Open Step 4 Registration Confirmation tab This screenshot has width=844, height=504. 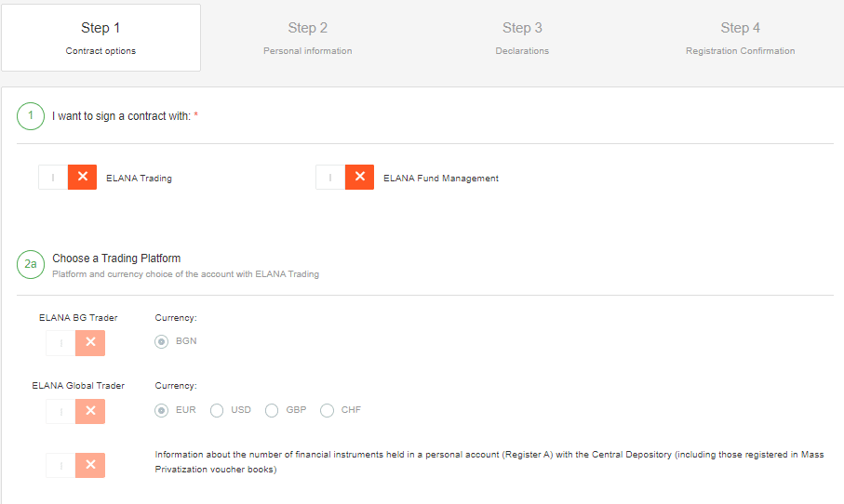[x=740, y=37]
